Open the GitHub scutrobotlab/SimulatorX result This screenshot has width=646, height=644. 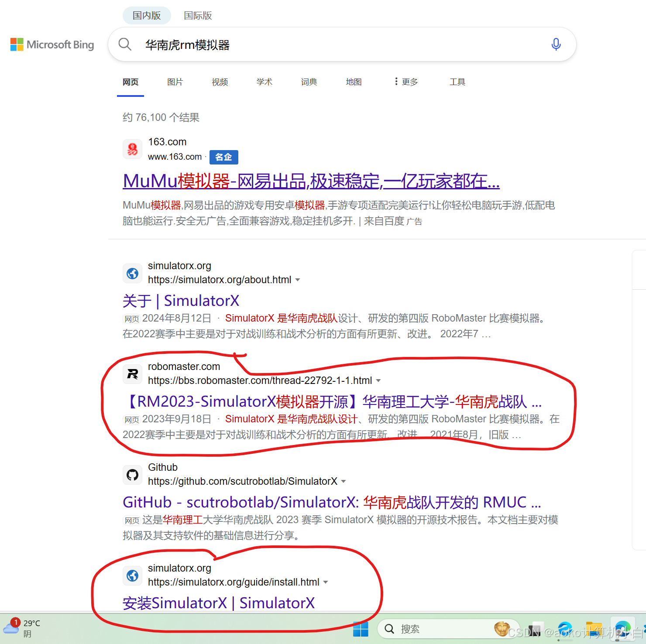(332, 502)
